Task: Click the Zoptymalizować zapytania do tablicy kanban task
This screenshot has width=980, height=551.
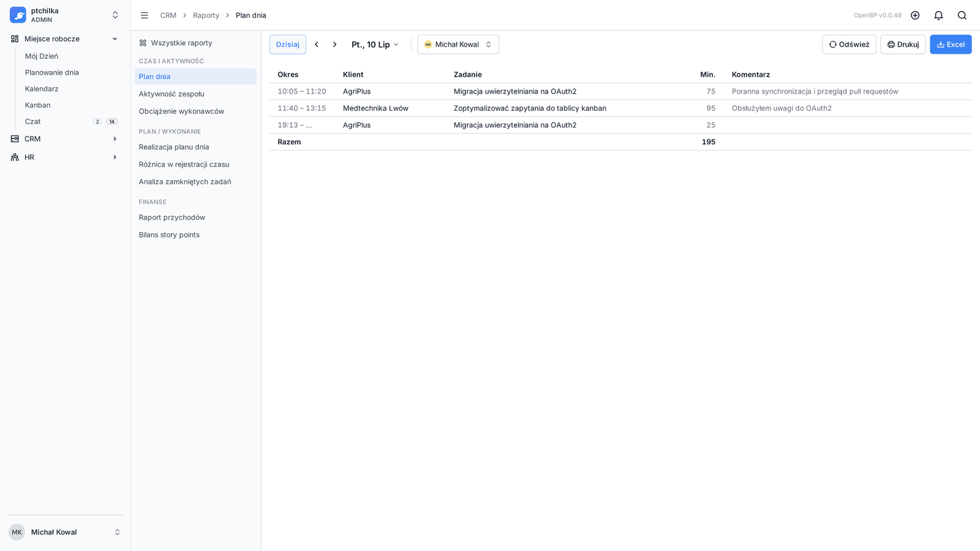Action: pyautogui.click(x=530, y=108)
